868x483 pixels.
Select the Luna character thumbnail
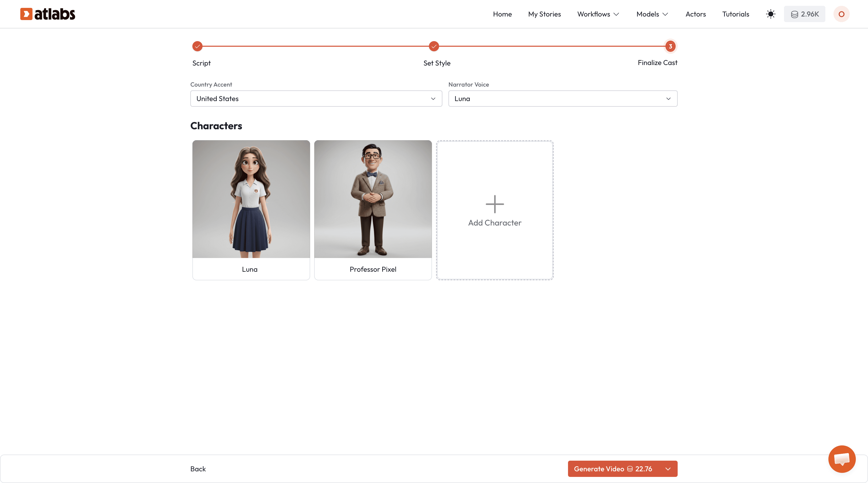251,199
